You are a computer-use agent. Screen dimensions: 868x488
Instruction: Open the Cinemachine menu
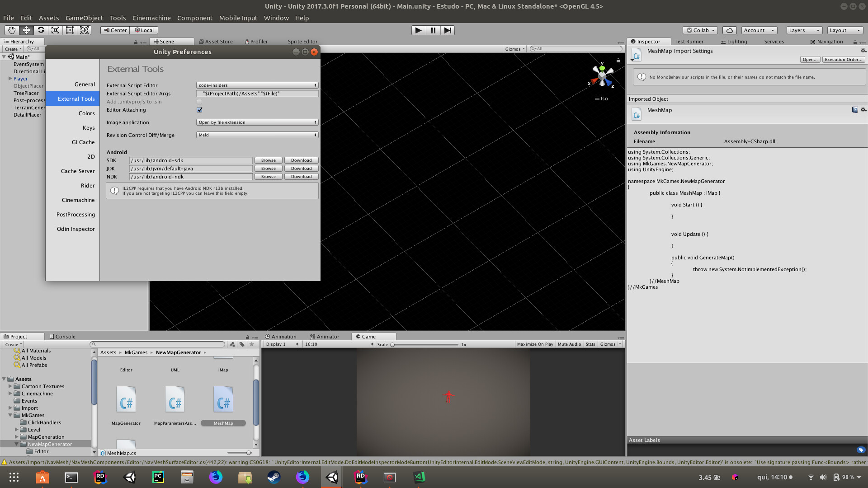pos(151,18)
